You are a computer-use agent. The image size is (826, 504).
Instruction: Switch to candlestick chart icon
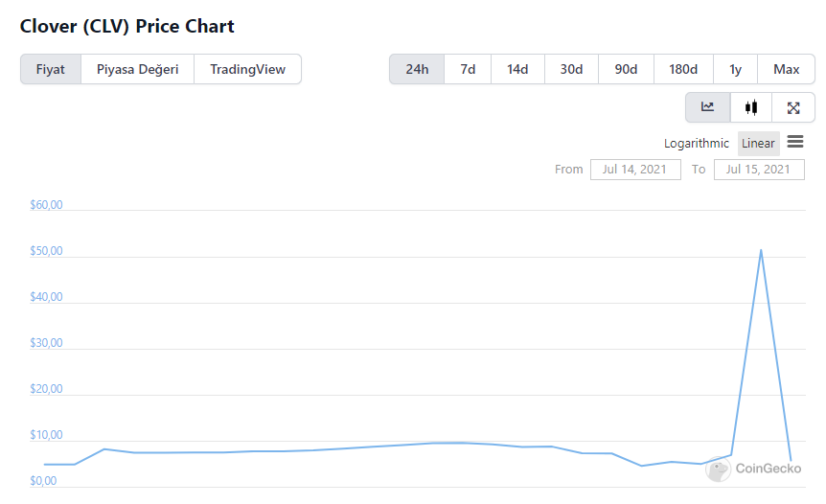751,107
